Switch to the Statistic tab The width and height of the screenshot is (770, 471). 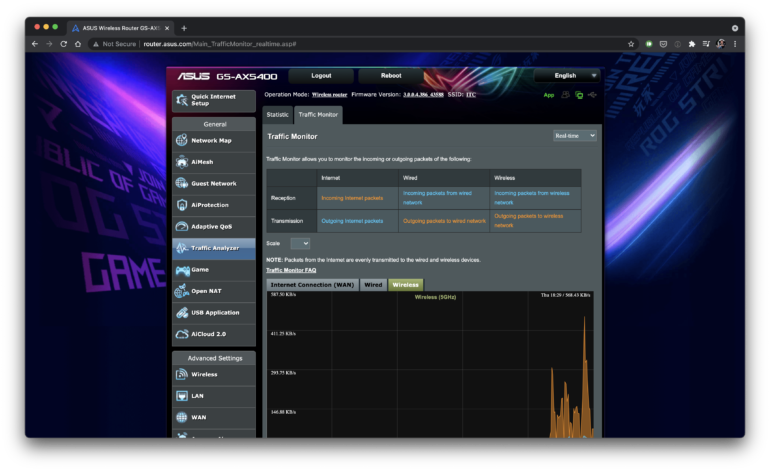click(277, 114)
